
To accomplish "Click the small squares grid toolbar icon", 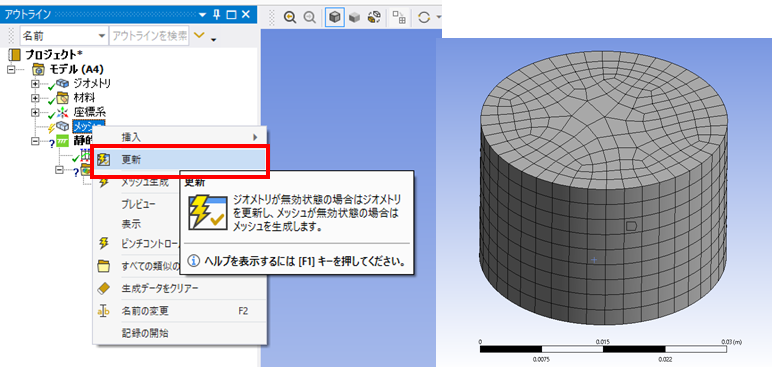I will 399,17.
